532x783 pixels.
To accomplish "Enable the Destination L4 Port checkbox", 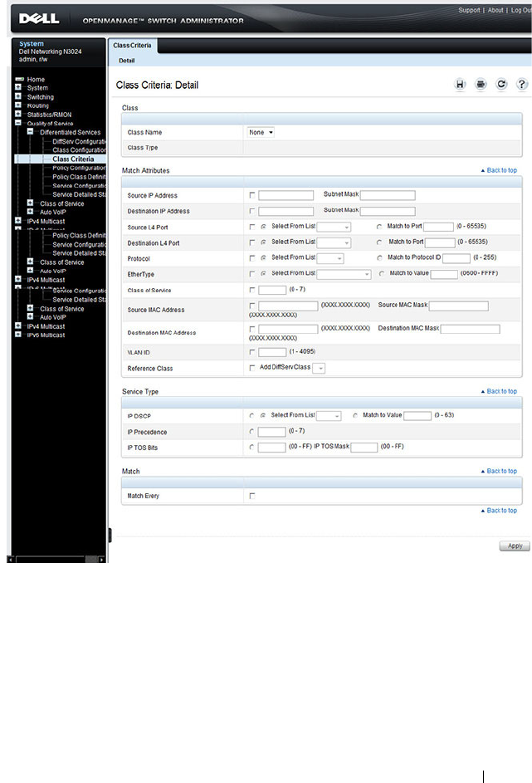I will point(252,242).
